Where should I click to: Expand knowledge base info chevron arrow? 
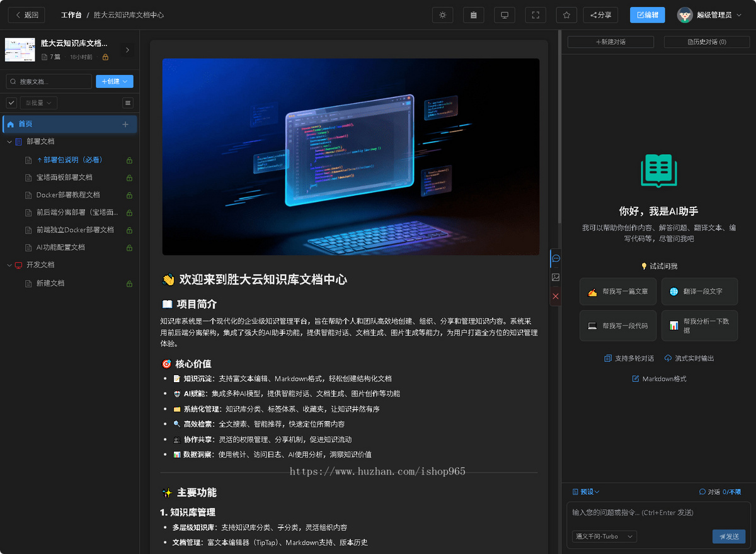coord(127,50)
